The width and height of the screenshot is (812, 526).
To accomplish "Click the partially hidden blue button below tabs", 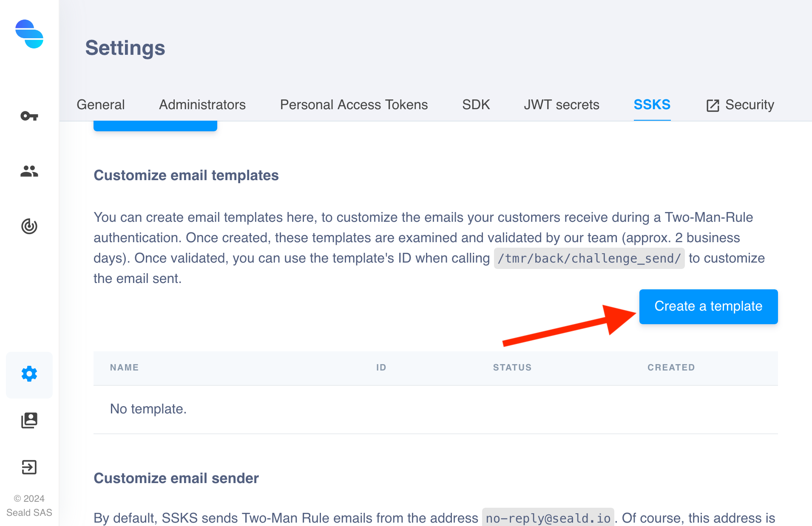I will 155,126.
